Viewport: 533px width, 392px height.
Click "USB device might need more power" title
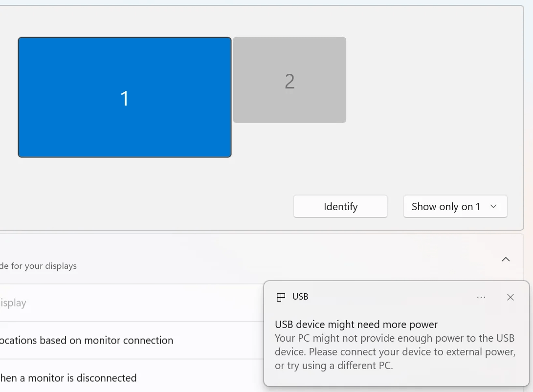[x=356, y=325]
